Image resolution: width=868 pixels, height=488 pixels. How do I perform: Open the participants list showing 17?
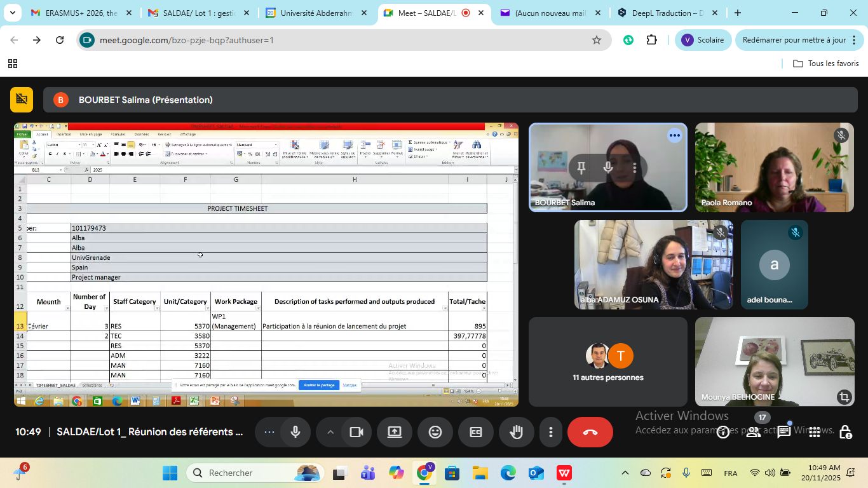pyautogui.click(x=754, y=432)
